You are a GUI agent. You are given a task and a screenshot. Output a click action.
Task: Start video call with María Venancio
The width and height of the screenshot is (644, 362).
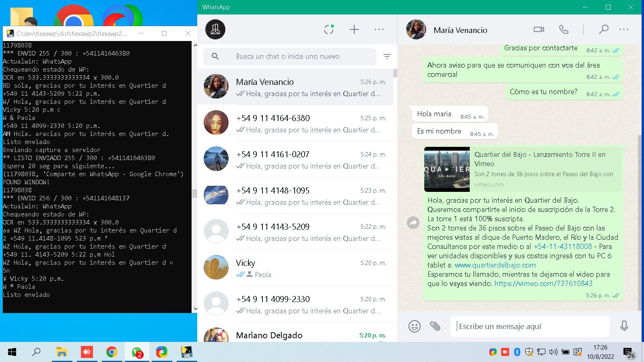(539, 29)
